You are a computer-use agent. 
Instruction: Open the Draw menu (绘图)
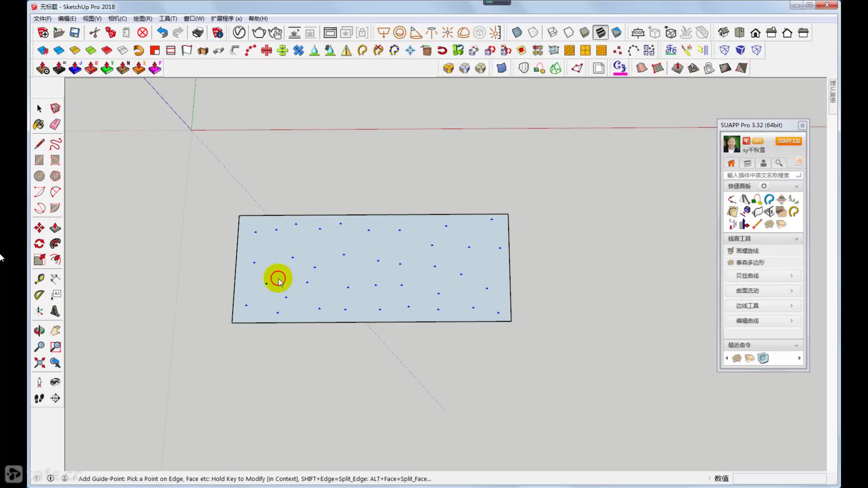point(142,19)
